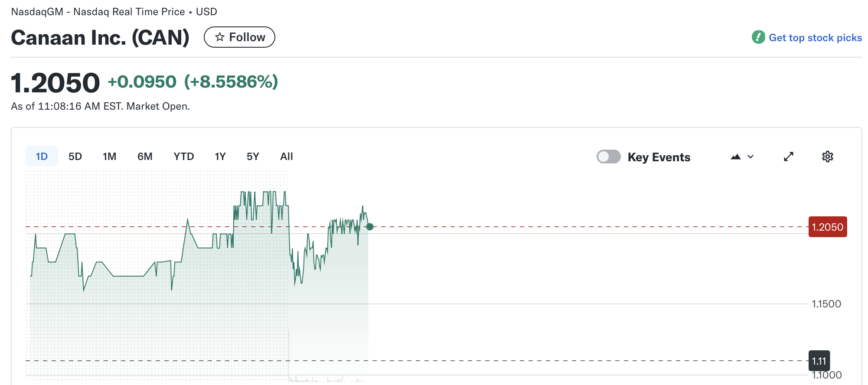
Task: Select 6M chart range
Action: [145, 157]
